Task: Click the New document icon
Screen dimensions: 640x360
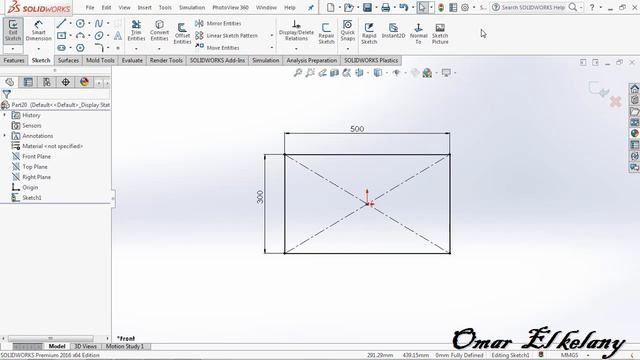Action: point(331,7)
